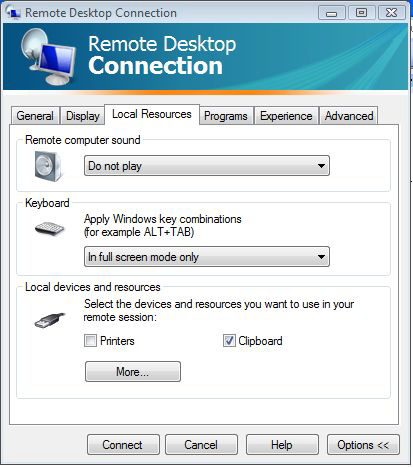This screenshot has height=468, width=413.
Task: Maximize the Remote Desktop Connection window
Action: point(361,13)
